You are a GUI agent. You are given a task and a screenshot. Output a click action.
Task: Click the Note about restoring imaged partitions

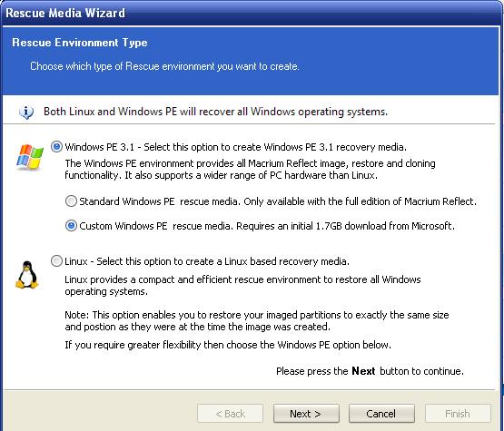[257, 321]
